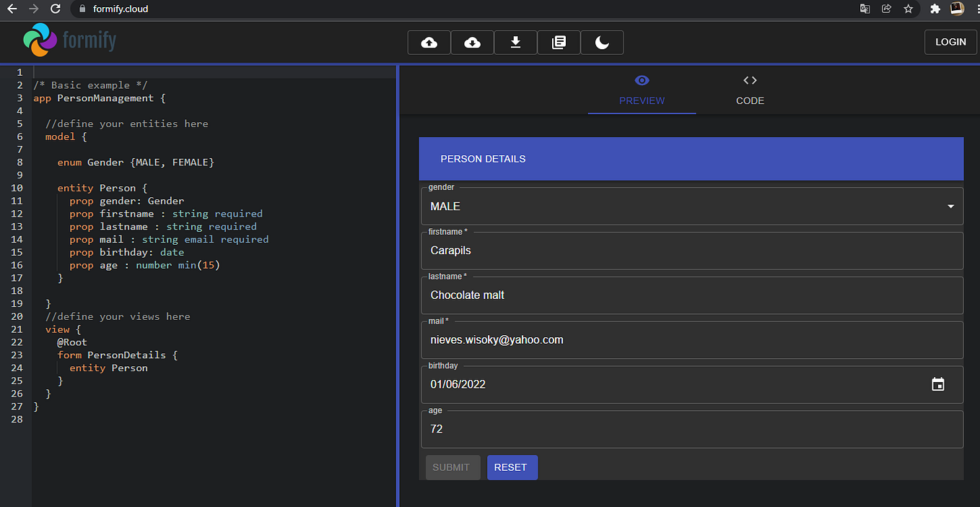The width and height of the screenshot is (980, 507).
Task: Switch to the CODE tab
Action: [750, 90]
